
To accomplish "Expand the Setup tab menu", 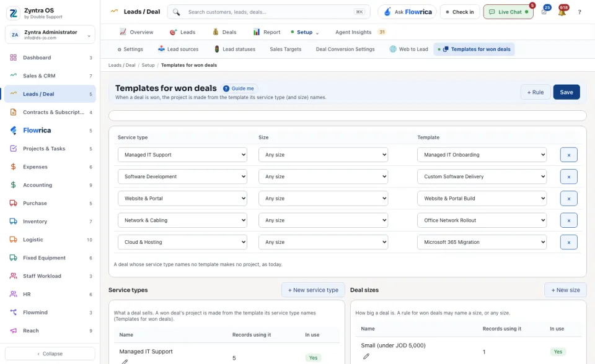I will click(x=305, y=32).
